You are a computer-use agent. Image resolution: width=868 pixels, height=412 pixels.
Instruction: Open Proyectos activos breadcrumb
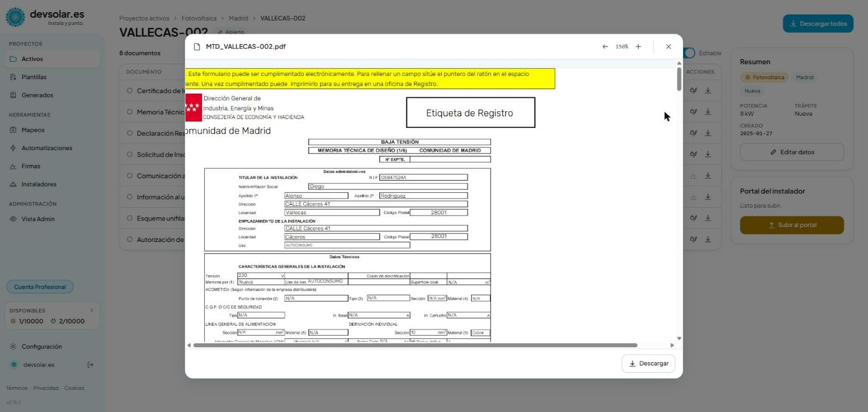point(144,18)
